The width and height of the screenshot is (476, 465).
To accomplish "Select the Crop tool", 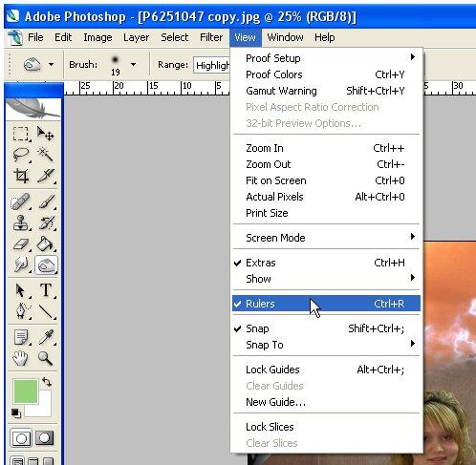I will (20, 176).
